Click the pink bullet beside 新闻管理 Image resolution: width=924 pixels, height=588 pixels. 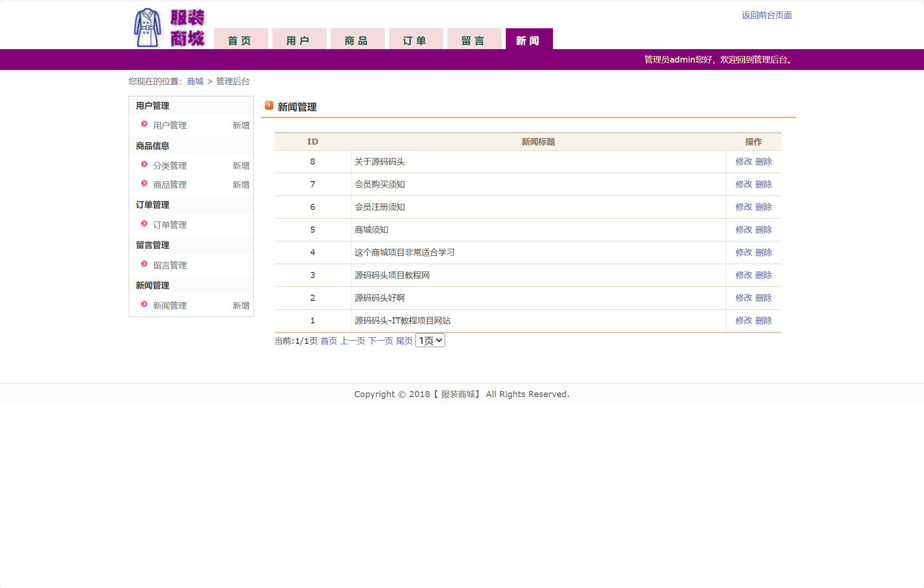pos(144,304)
